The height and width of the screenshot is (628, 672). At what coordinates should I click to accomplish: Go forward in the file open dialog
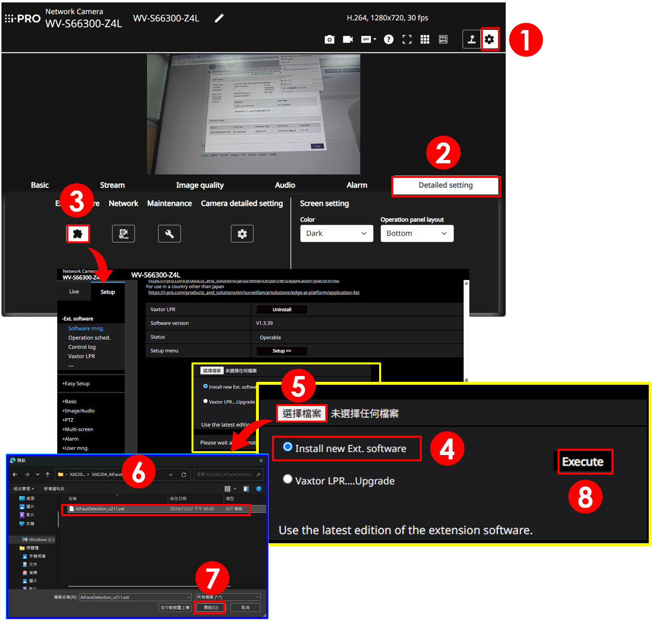click(x=27, y=474)
